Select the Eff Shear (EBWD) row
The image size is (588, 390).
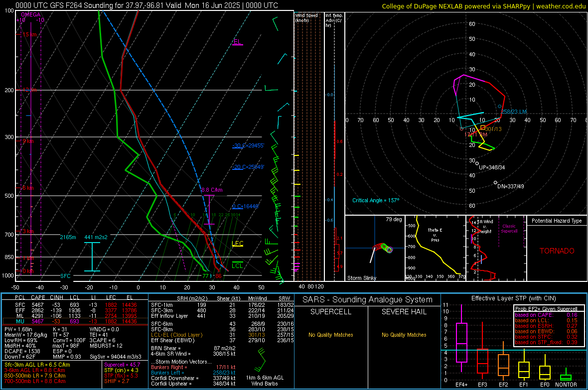pos(222,341)
